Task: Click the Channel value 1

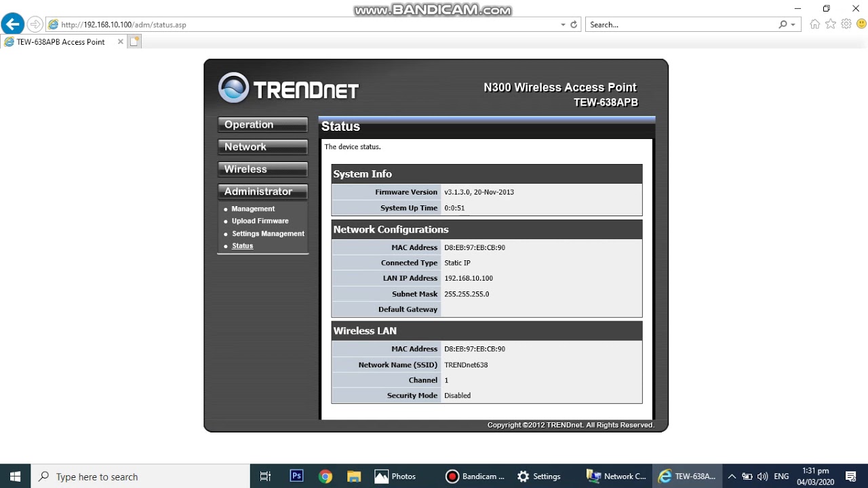Action: pos(446,380)
